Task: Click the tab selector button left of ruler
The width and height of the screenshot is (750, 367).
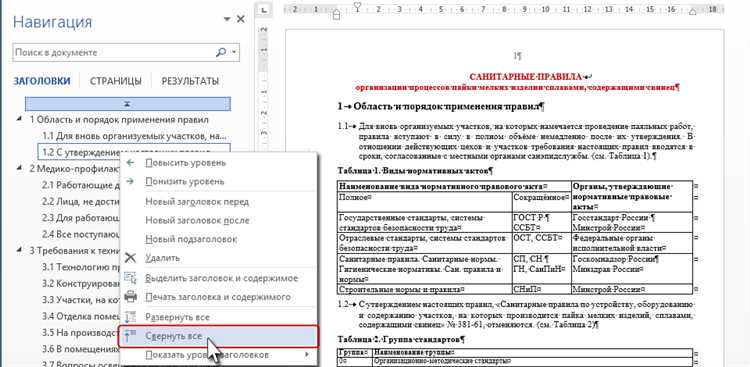Action: (x=264, y=9)
